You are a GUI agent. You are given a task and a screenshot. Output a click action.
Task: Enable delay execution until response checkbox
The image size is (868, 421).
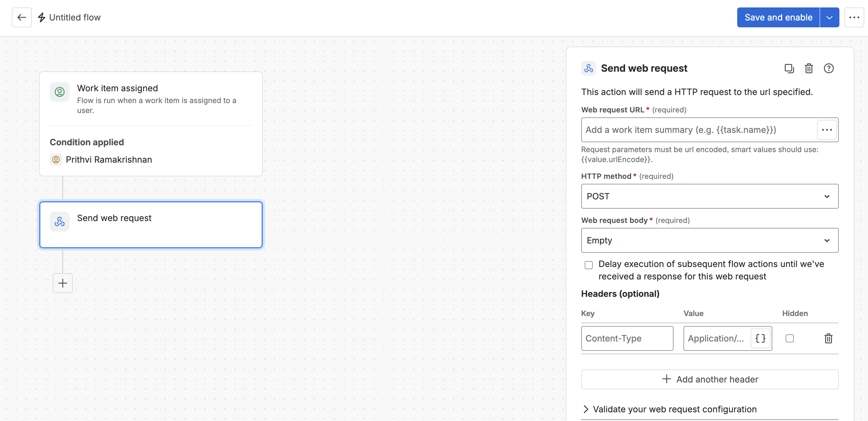(588, 265)
